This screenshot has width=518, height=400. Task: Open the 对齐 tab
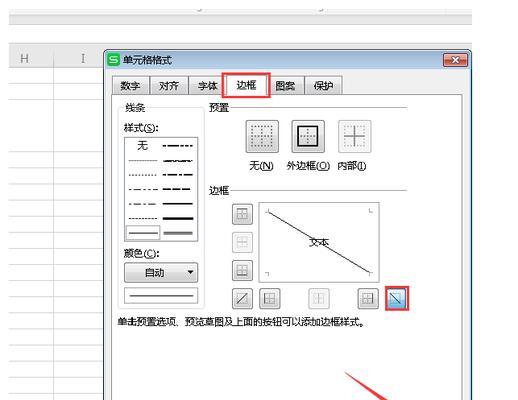[x=169, y=86]
